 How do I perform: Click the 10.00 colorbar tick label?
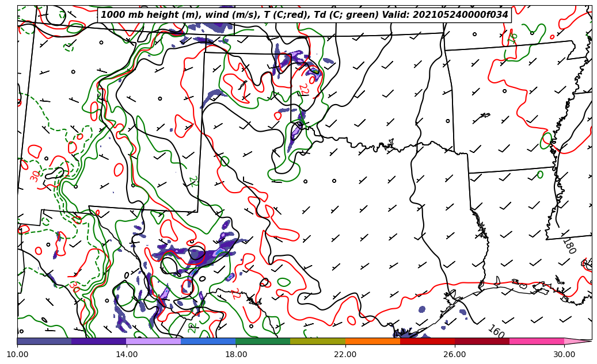tap(17, 354)
